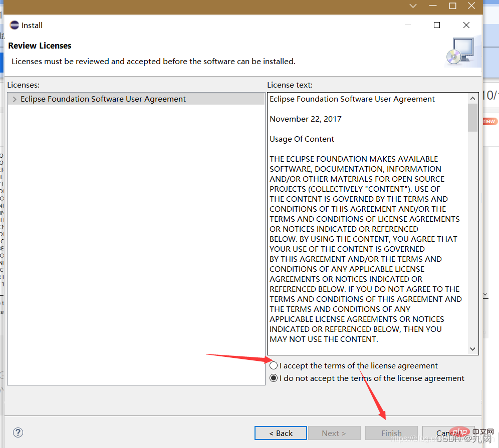
Task: Select "I accept the terms" radio button
Action: pos(274,365)
